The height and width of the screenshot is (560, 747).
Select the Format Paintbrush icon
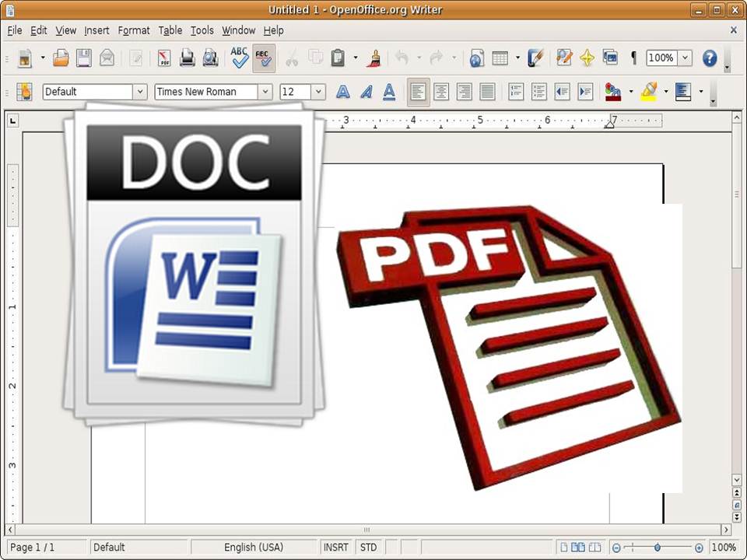tap(375, 58)
